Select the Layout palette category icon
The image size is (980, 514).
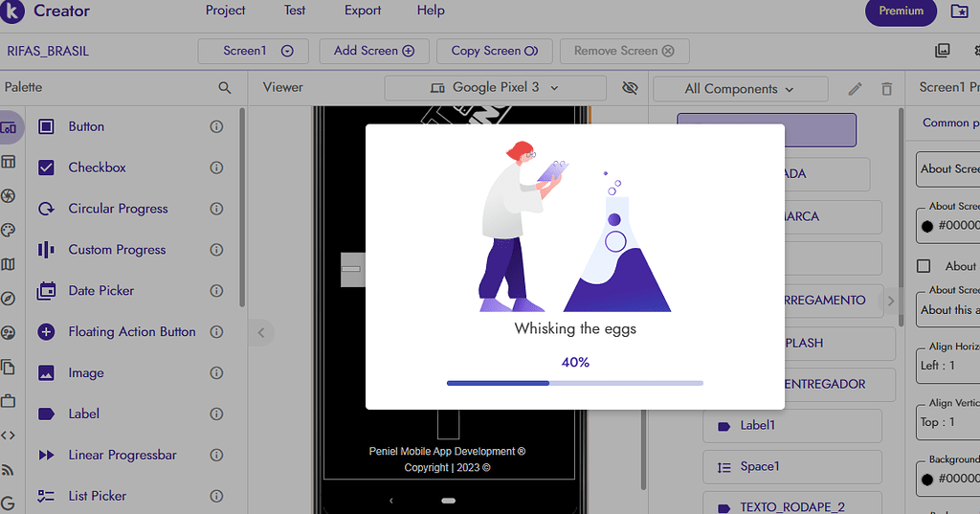point(8,162)
